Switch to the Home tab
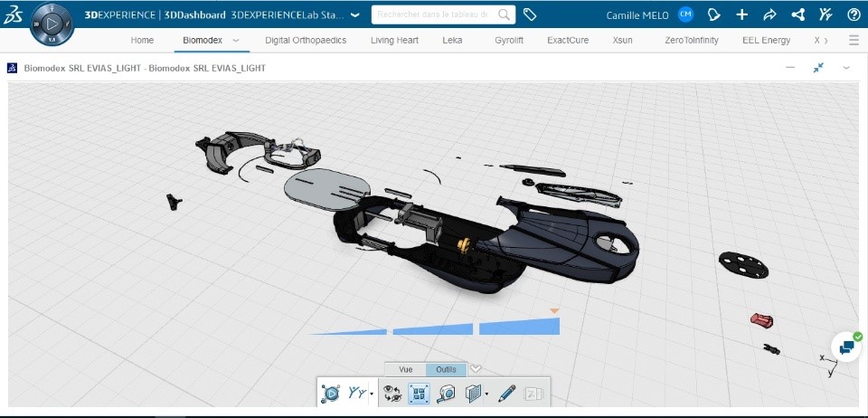The height and width of the screenshot is (418, 868). [142, 41]
